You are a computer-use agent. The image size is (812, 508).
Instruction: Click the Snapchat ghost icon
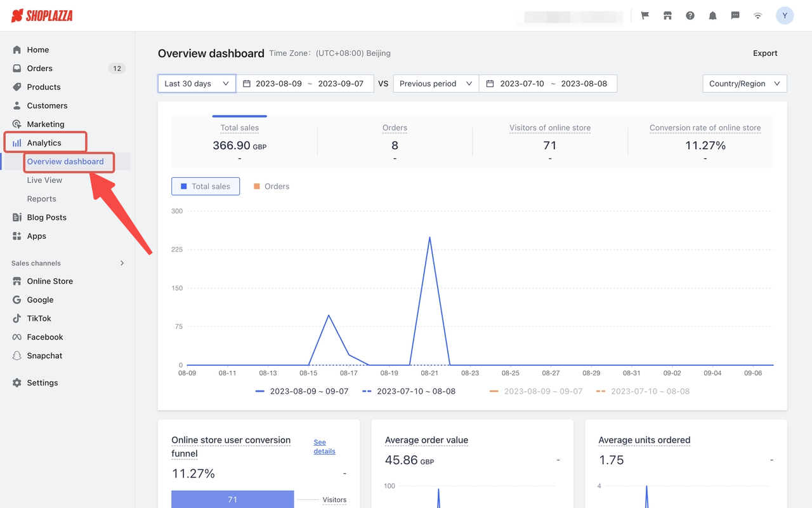[17, 356]
